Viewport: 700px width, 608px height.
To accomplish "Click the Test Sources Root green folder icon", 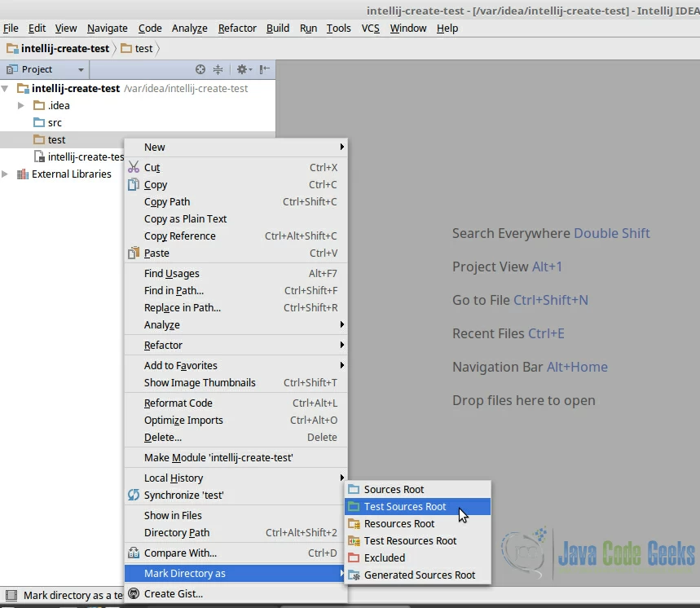I will pos(354,506).
